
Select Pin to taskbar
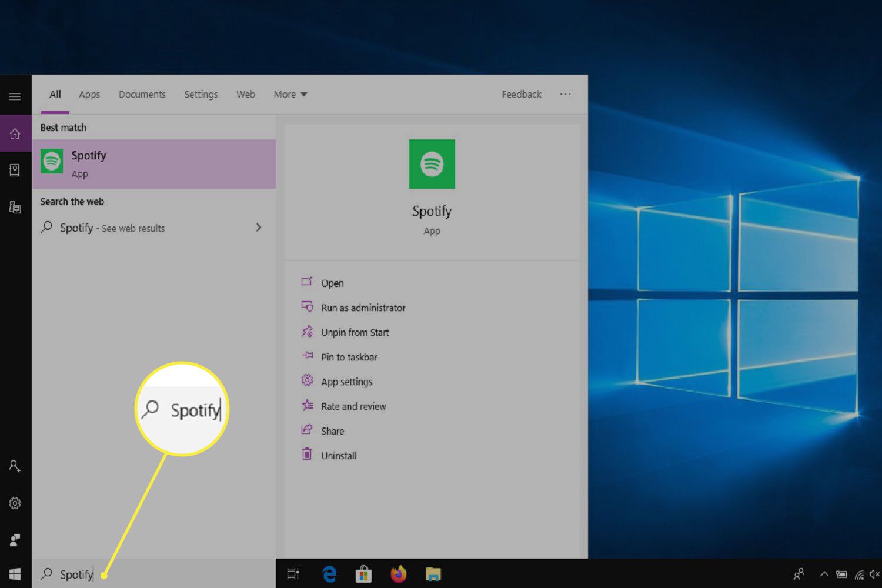339,357
